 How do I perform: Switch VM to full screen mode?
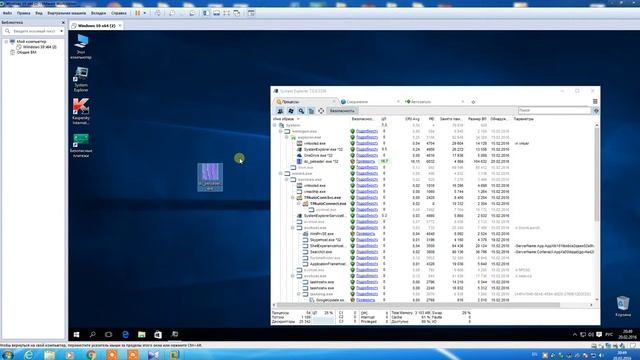227,13
